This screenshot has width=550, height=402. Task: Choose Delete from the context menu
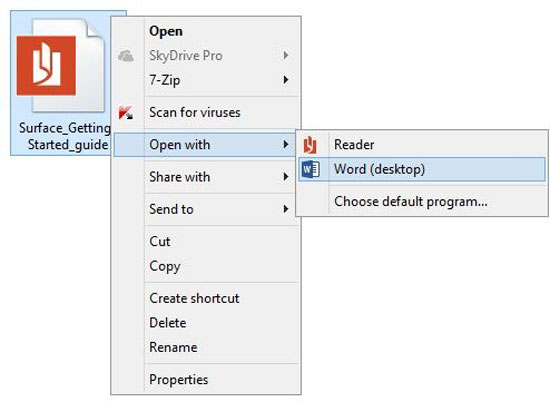coord(168,323)
